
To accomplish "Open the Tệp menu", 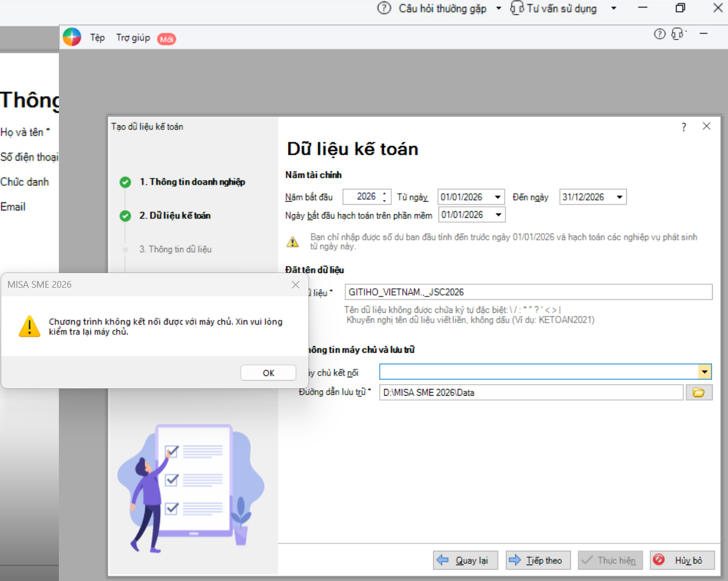I will click(98, 37).
